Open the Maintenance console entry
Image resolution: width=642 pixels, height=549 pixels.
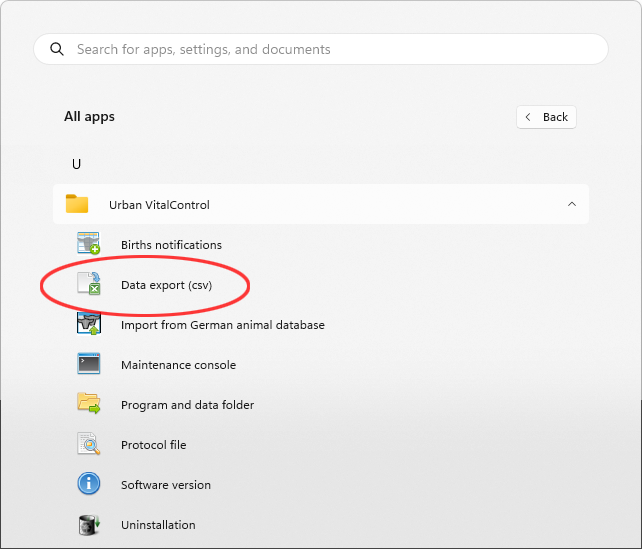178,365
